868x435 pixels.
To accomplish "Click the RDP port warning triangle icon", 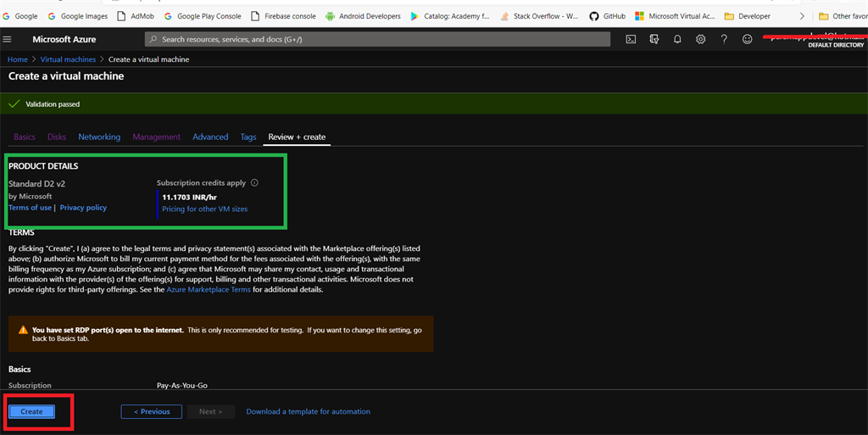I will click(23, 330).
